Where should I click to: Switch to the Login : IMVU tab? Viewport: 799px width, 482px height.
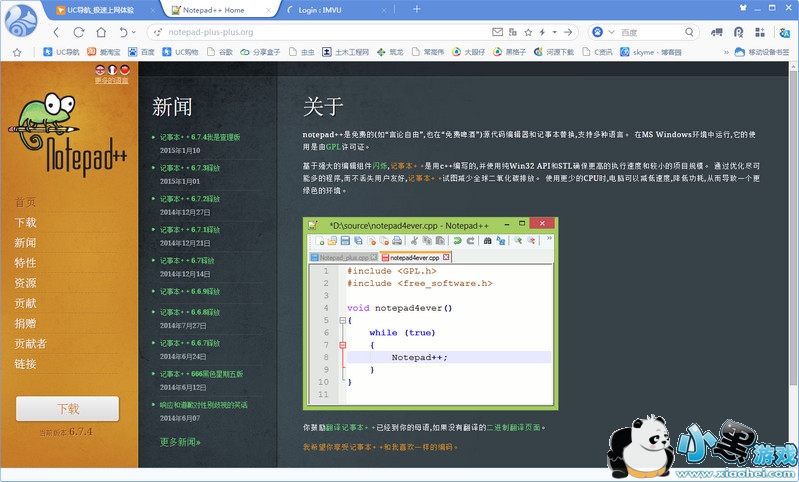coord(330,10)
